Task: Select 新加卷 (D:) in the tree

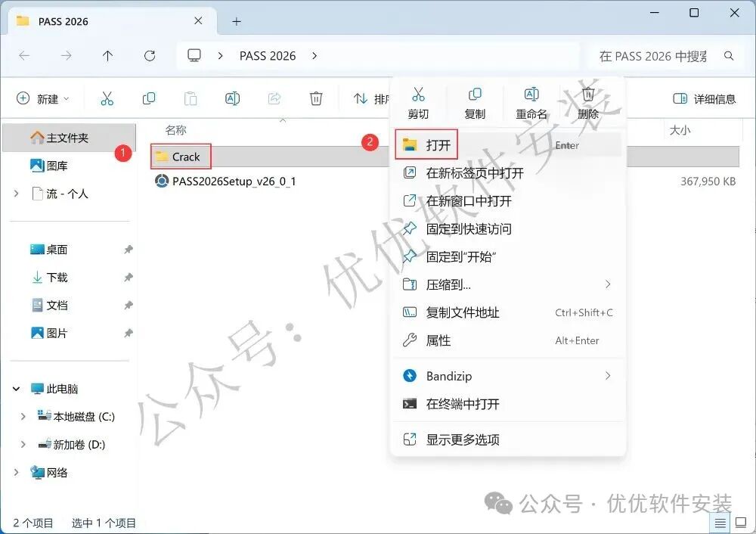Action: tap(72, 445)
